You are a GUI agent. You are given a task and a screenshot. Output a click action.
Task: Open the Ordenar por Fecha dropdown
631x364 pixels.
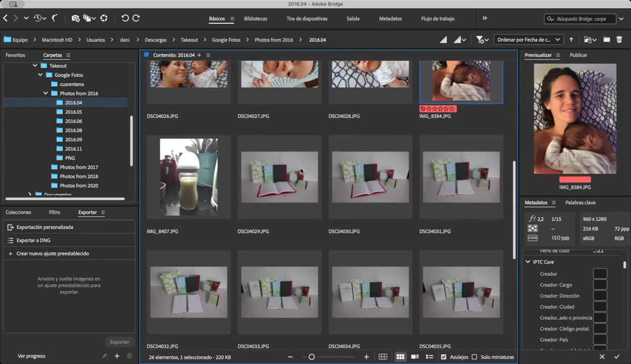point(528,39)
